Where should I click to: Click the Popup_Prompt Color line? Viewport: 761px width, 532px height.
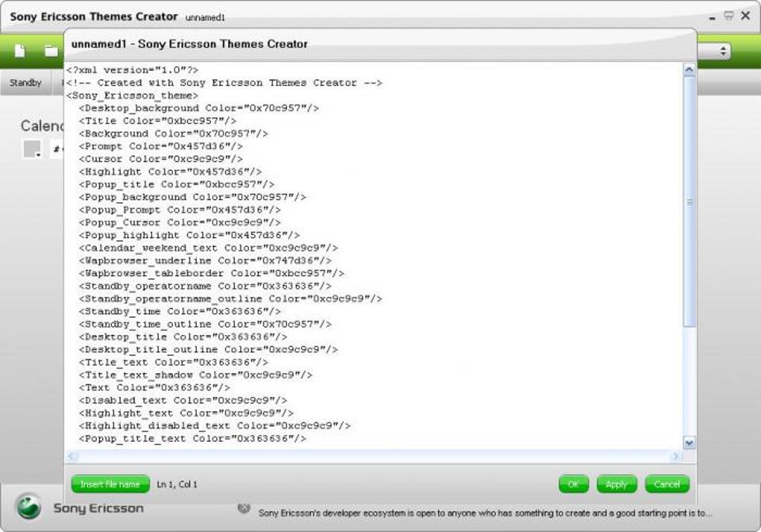180,210
